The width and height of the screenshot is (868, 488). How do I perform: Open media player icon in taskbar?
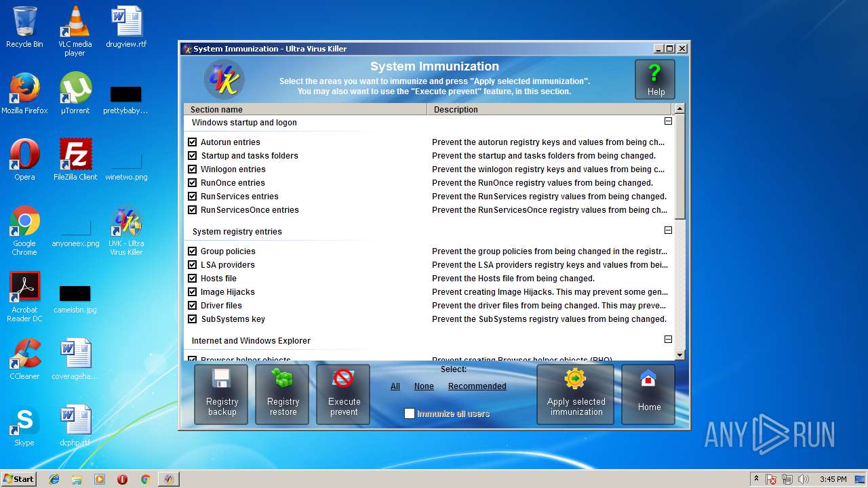point(100,479)
